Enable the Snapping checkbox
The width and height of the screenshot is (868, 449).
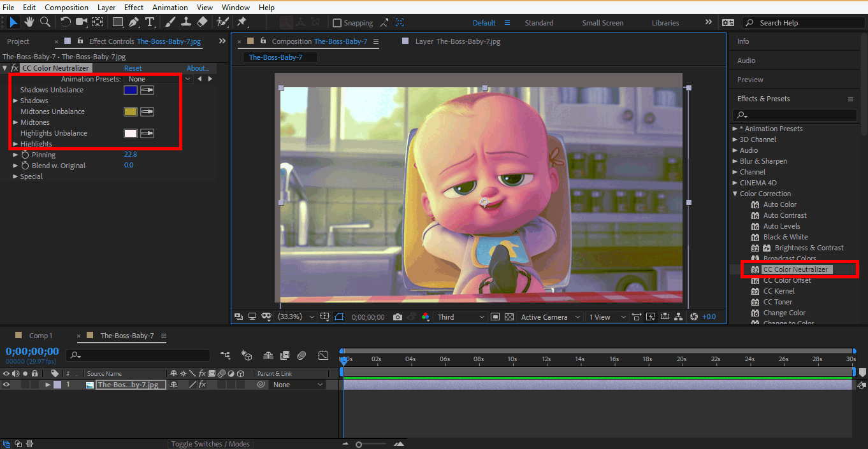pos(337,23)
